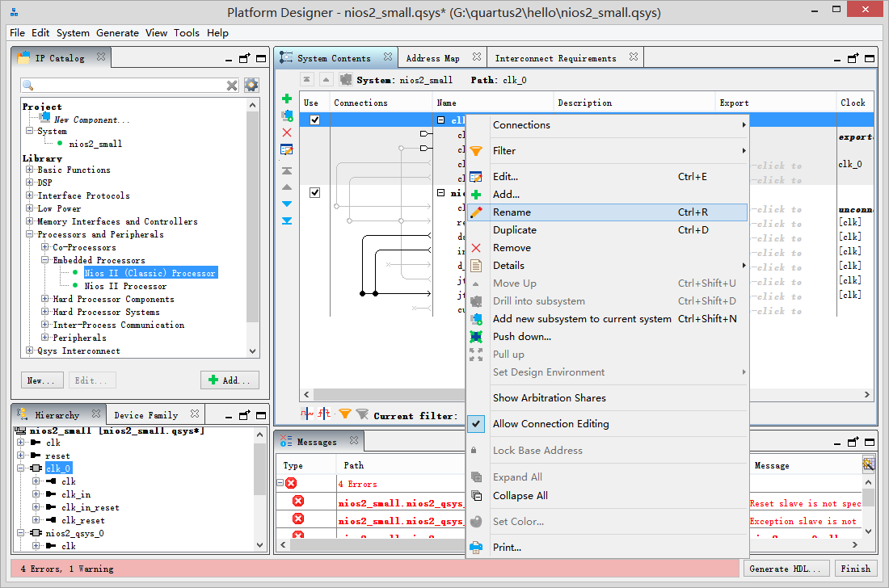Collapse the clk_0 row in System Contents
The image size is (889, 588).
pyautogui.click(x=441, y=120)
